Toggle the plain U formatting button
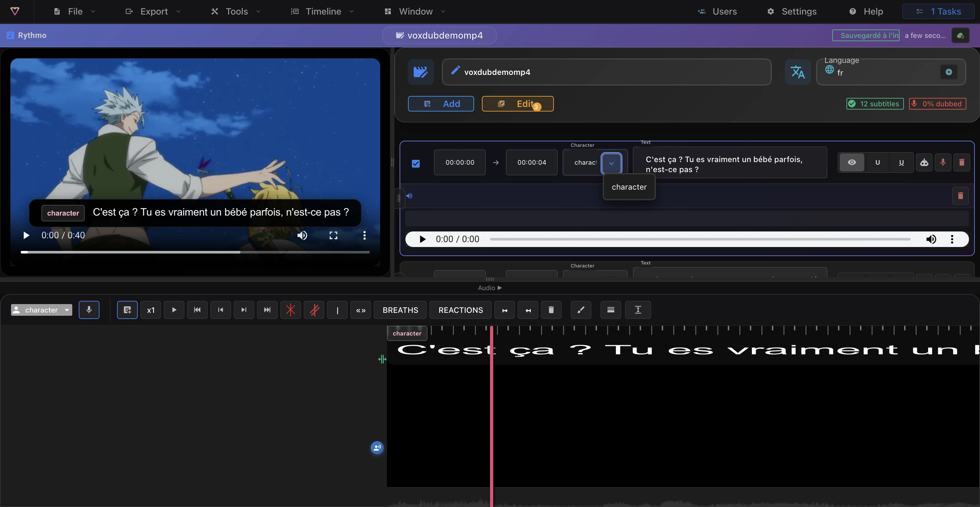Screen dimensions: 980x507 (x=878, y=162)
